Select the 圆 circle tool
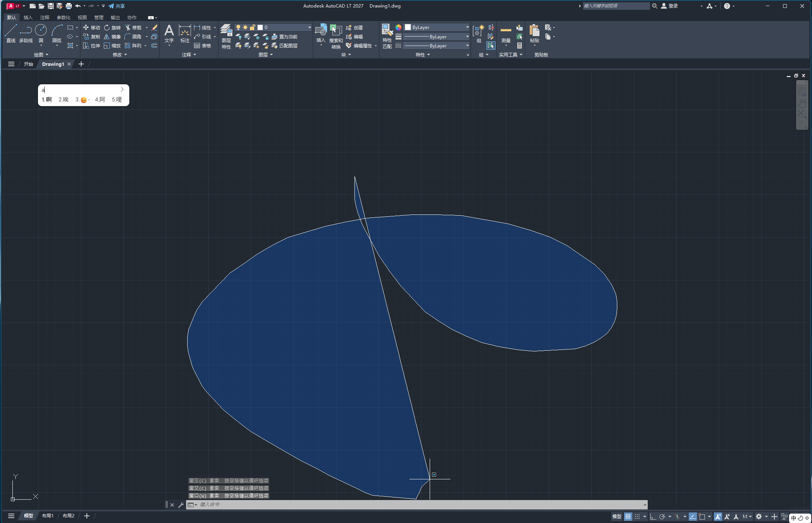The image size is (812, 523). 41,33
